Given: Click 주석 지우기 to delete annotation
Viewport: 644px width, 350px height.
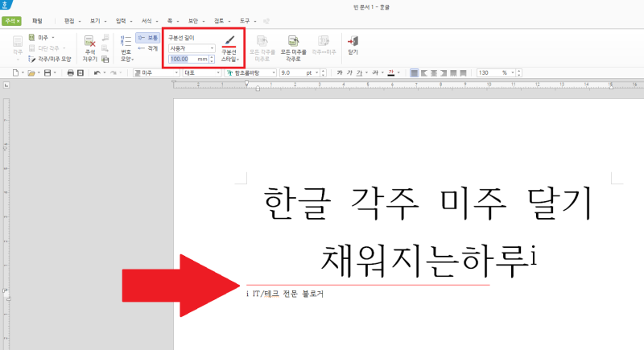Looking at the screenshot, I should pos(89,48).
